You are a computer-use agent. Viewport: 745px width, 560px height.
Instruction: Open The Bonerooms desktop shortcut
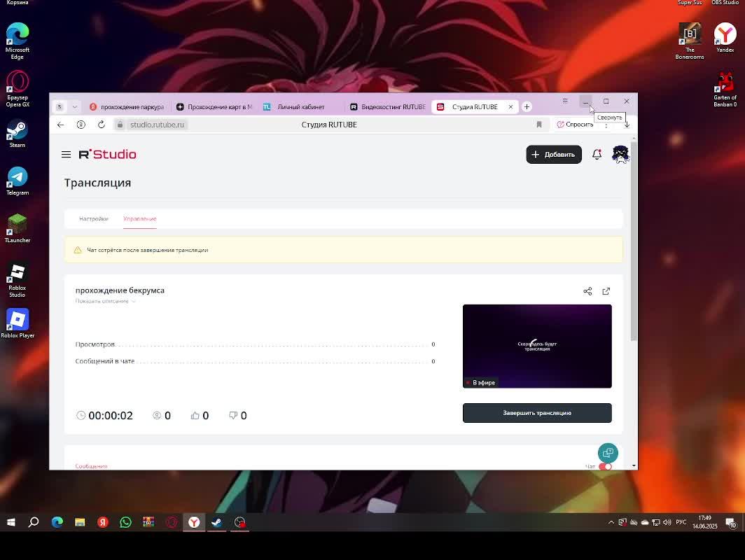[690, 41]
